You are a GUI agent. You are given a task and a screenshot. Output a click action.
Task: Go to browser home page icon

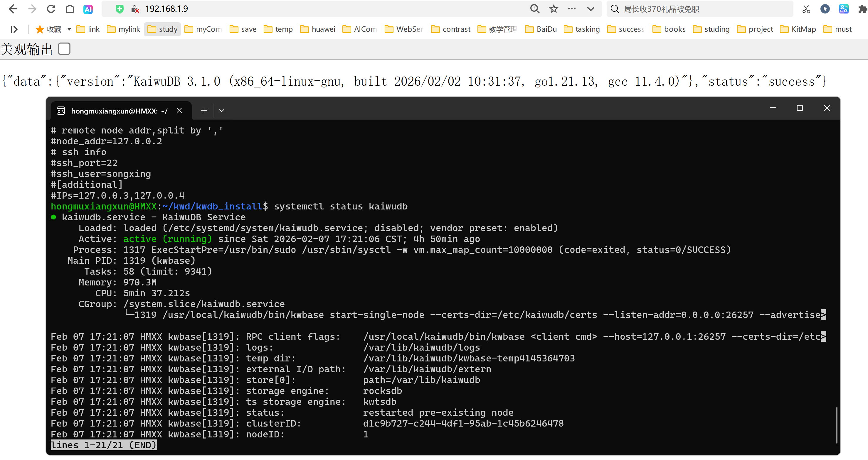[70, 9]
